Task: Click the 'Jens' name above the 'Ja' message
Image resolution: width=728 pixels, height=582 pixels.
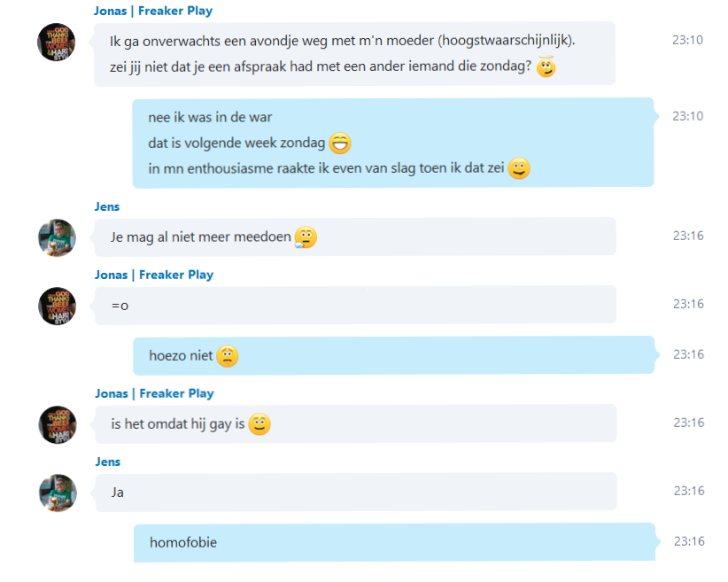Action: 108,462
